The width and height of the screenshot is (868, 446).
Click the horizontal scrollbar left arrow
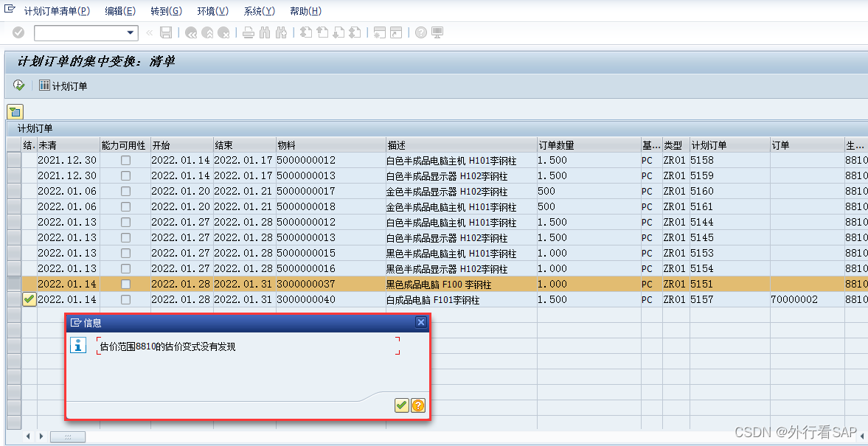point(28,436)
